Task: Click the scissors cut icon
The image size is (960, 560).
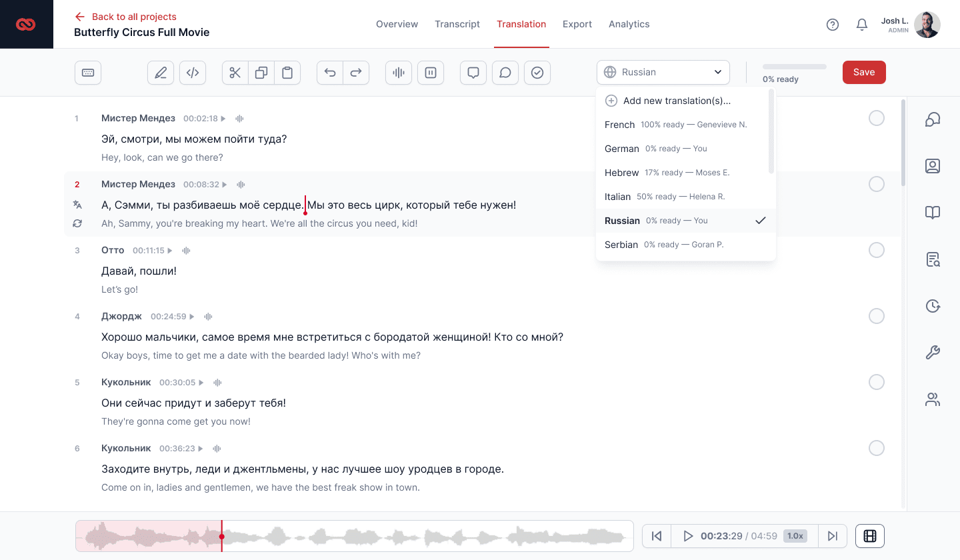Action: pyautogui.click(x=235, y=73)
